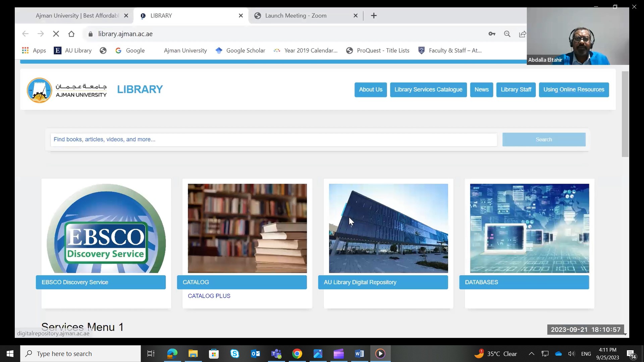Open new browser tab with plus icon
Viewport: 644px width, 362px height.
tap(374, 16)
